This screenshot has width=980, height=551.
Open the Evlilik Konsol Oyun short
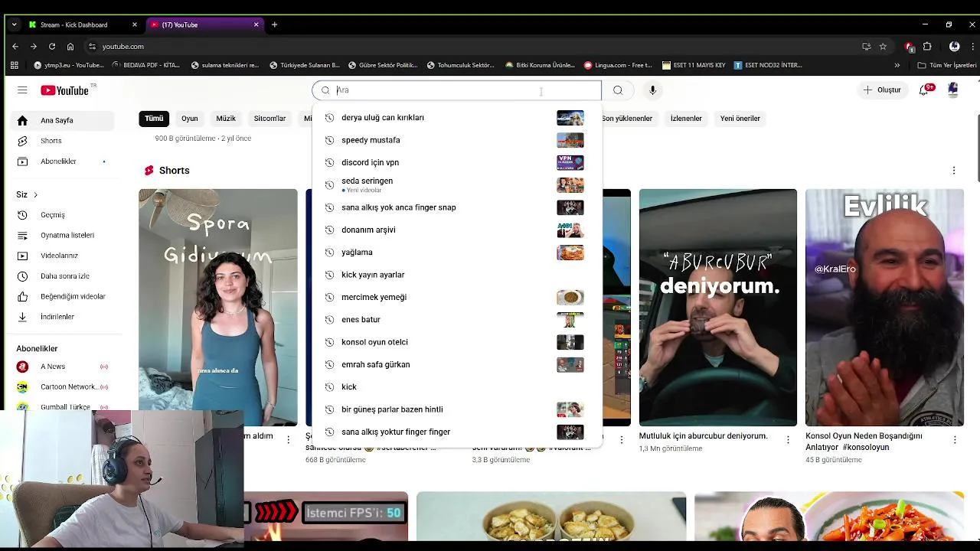point(884,308)
